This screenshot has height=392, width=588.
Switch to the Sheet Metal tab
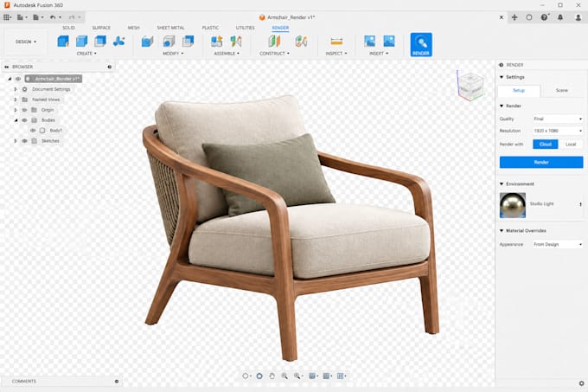(170, 28)
